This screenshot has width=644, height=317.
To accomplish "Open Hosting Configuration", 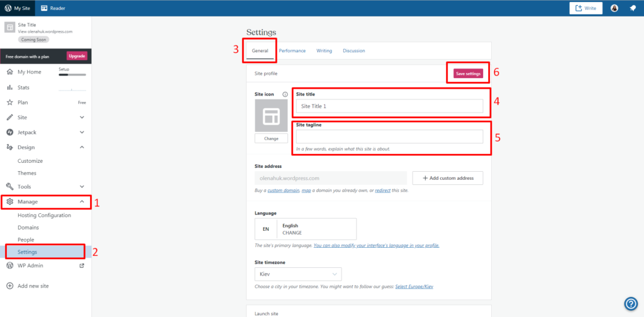I will click(45, 215).
